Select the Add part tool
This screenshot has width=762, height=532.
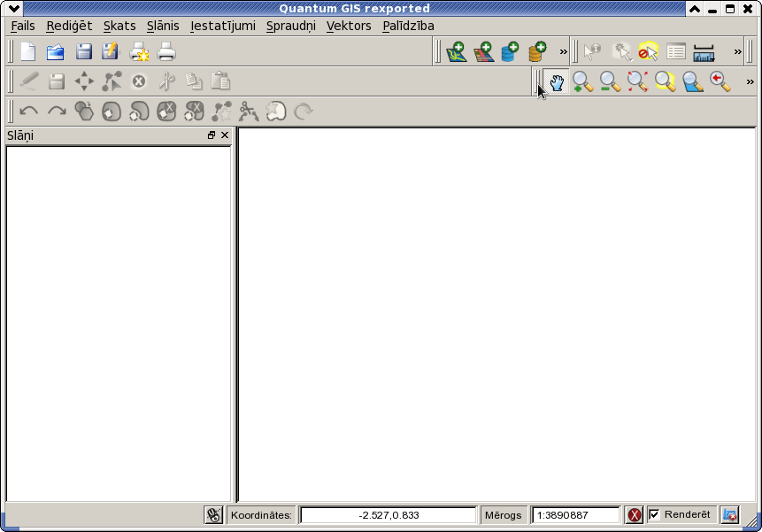tap(139, 112)
